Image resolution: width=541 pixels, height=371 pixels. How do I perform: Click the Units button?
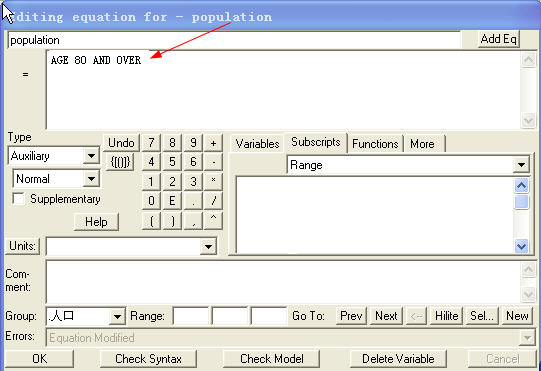[22, 246]
